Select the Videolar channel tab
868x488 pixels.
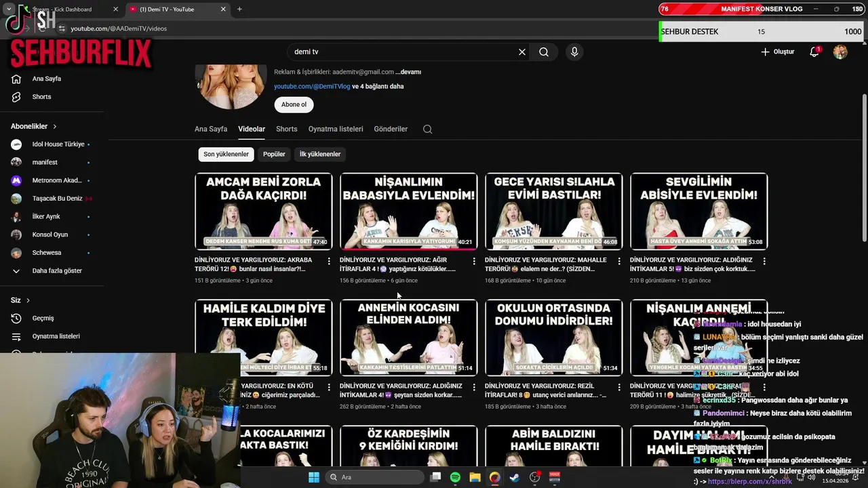coord(252,129)
